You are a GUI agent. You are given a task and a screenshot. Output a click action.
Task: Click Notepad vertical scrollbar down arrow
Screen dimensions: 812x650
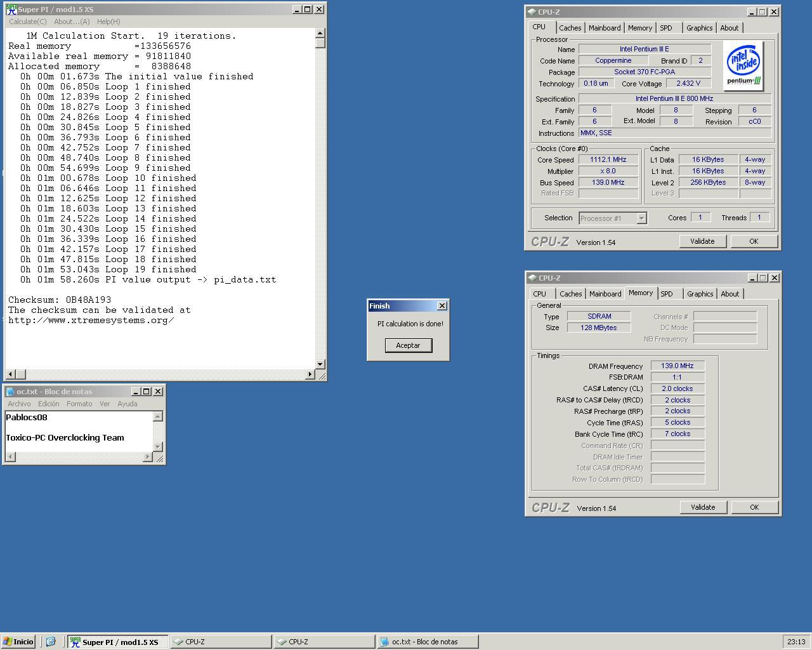[158, 447]
